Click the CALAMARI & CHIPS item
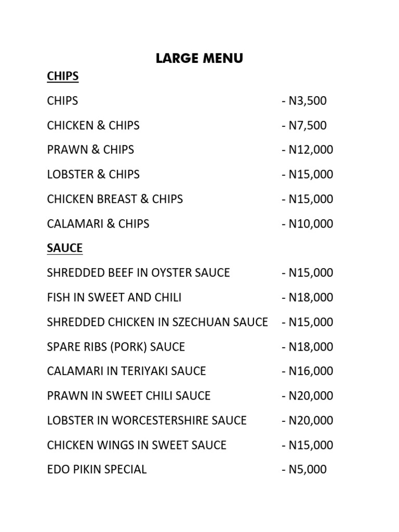The width and height of the screenshot is (399, 532). (98, 224)
